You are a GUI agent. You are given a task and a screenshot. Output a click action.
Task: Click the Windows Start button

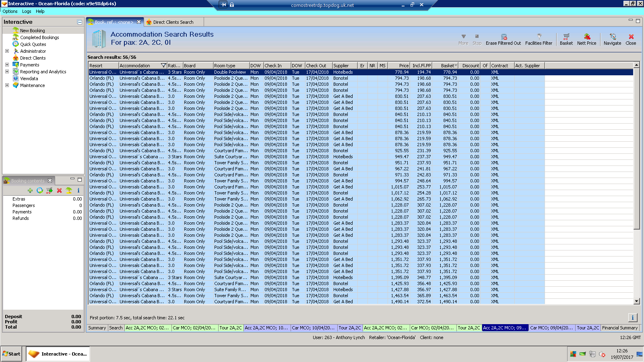click(x=11, y=354)
